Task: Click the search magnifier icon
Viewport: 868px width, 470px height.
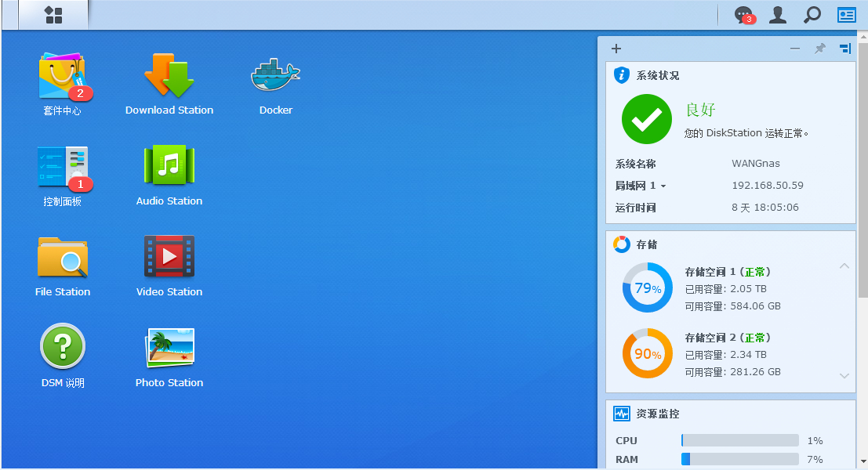Action: [x=812, y=15]
